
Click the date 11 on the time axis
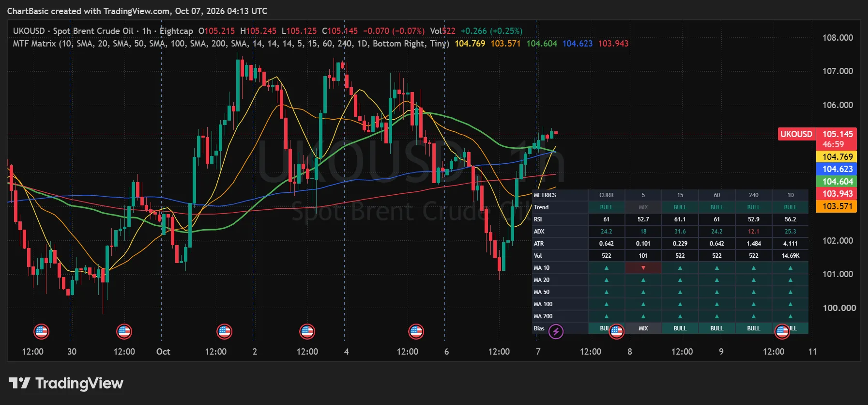[x=812, y=352]
